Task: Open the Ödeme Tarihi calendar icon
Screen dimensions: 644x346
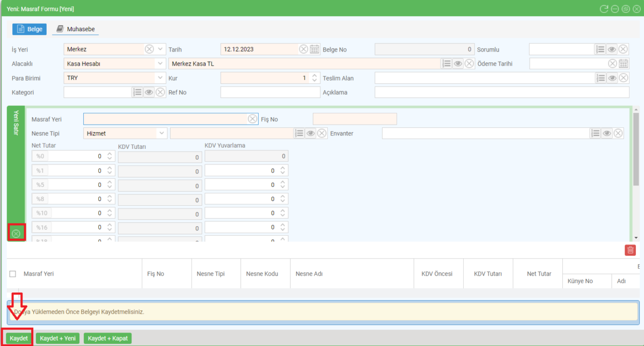Action: click(623, 63)
